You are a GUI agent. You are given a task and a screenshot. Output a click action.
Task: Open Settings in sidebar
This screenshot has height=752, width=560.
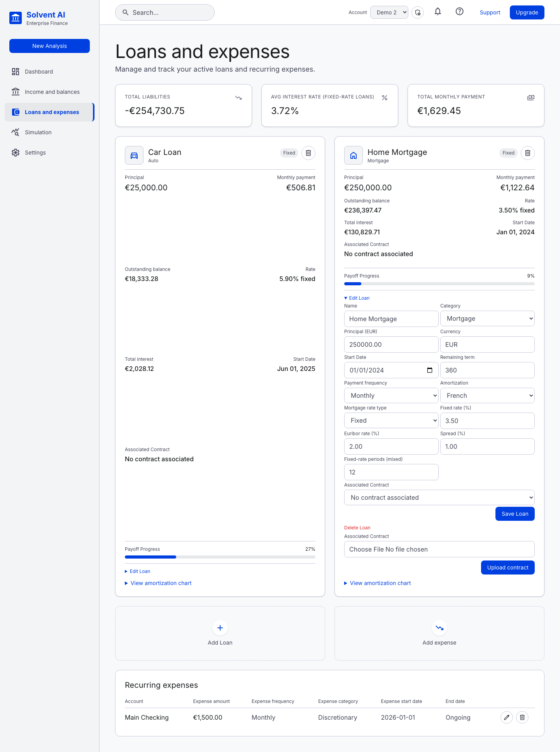[x=49, y=153]
